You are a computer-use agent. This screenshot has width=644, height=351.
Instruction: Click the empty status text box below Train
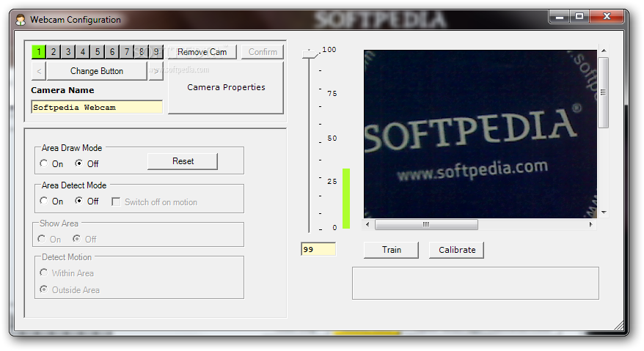[x=475, y=284]
